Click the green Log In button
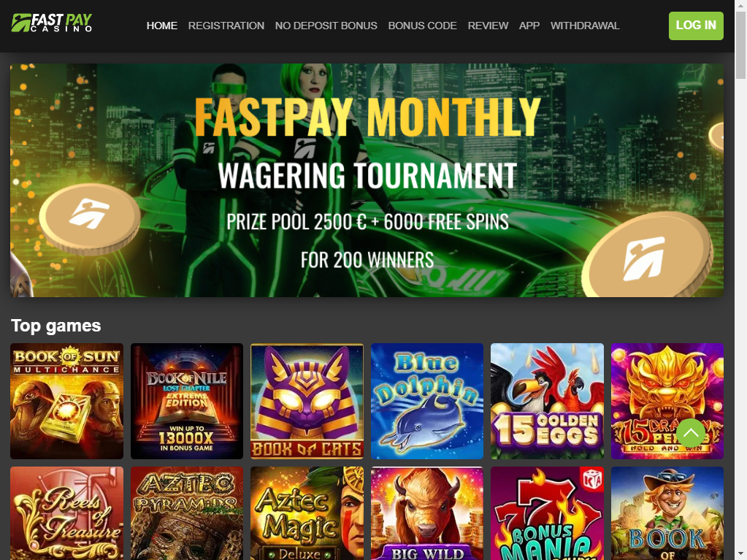The image size is (747, 560). pos(696,26)
